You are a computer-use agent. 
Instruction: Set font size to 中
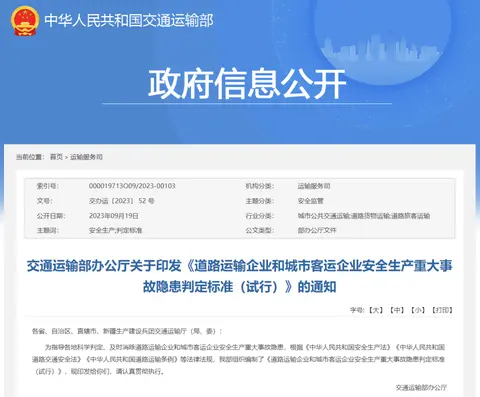(x=397, y=310)
